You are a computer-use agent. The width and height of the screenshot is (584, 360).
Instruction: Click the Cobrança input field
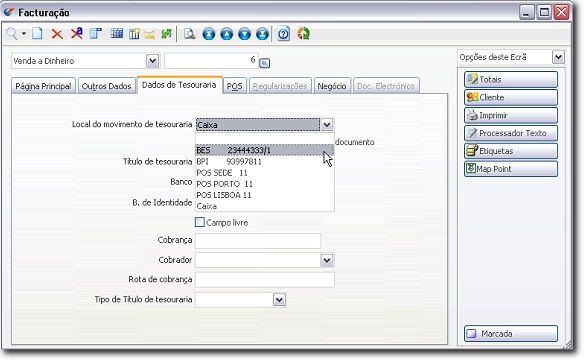[258, 240]
